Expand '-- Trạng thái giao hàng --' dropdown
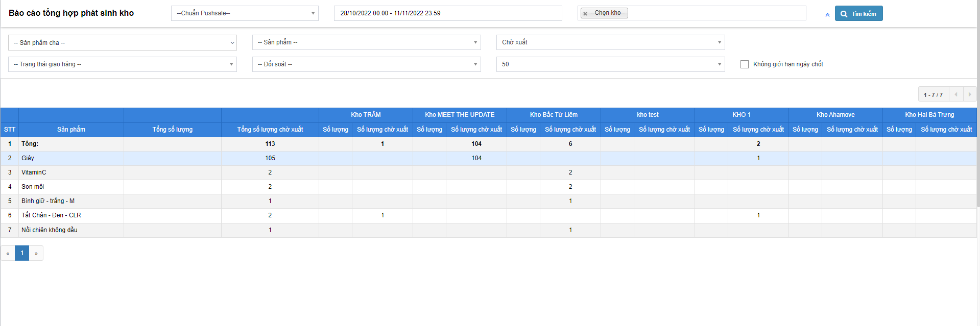 [x=123, y=64]
